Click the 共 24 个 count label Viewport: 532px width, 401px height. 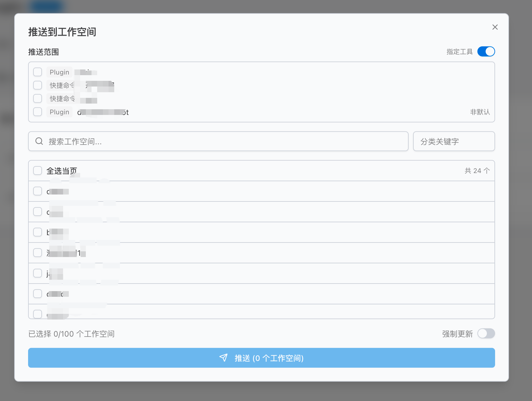click(x=477, y=170)
